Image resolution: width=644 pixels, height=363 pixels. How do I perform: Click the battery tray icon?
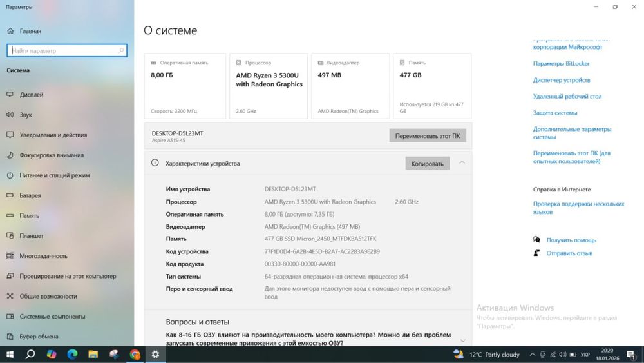573,355
